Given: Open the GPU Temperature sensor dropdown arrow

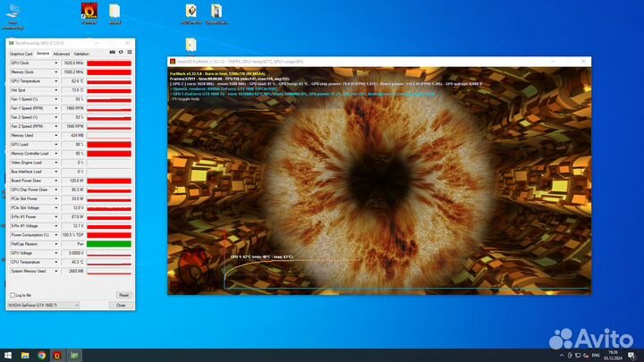Looking at the screenshot, I should (56, 81).
